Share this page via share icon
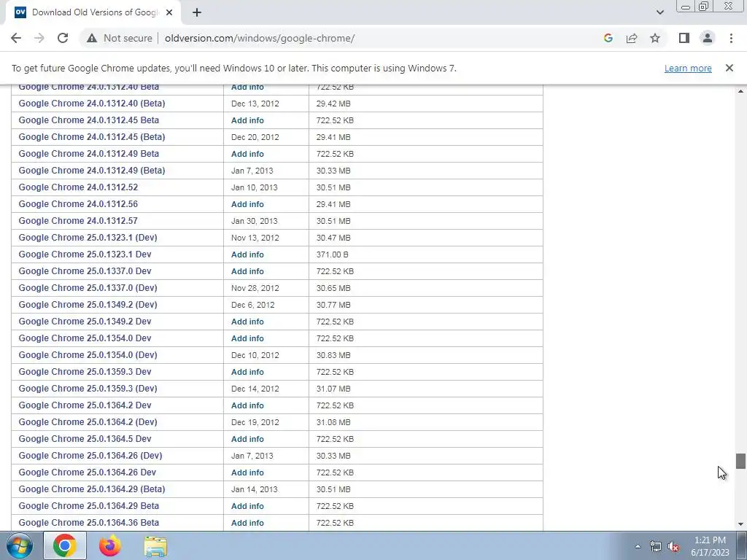The height and width of the screenshot is (560, 747). pos(632,38)
